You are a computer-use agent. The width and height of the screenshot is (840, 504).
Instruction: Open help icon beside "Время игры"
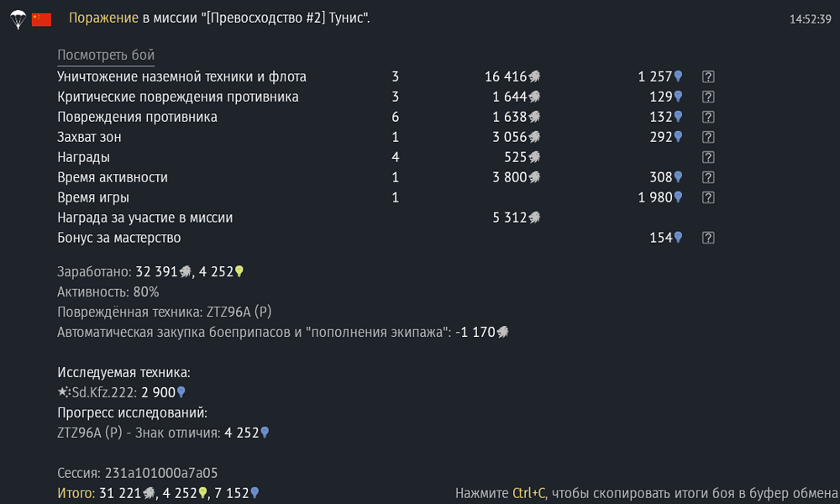tap(708, 197)
